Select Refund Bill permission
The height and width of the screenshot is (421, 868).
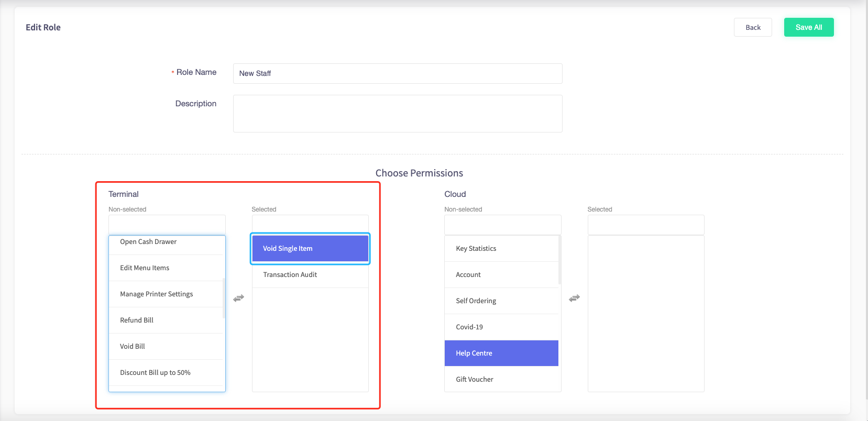pyautogui.click(x=166, y=320)
